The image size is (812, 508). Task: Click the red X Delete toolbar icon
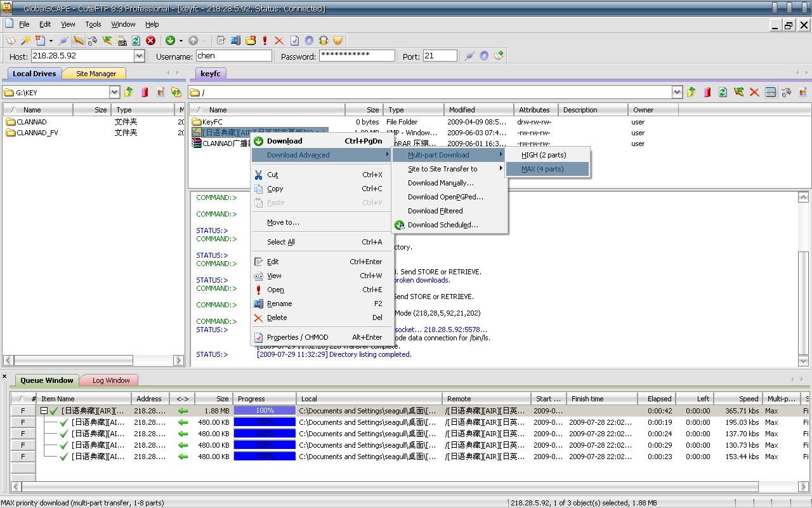pyautogui.click(x=279, y=41)
